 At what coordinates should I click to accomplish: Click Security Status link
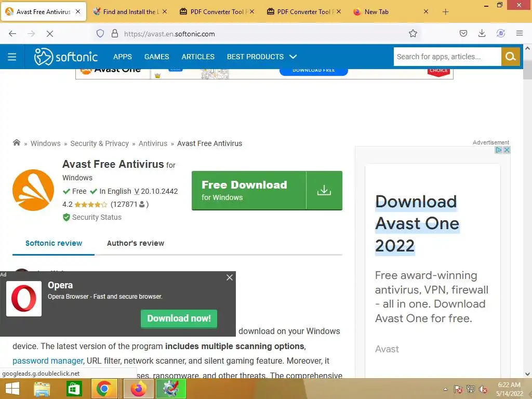(97, 217)
